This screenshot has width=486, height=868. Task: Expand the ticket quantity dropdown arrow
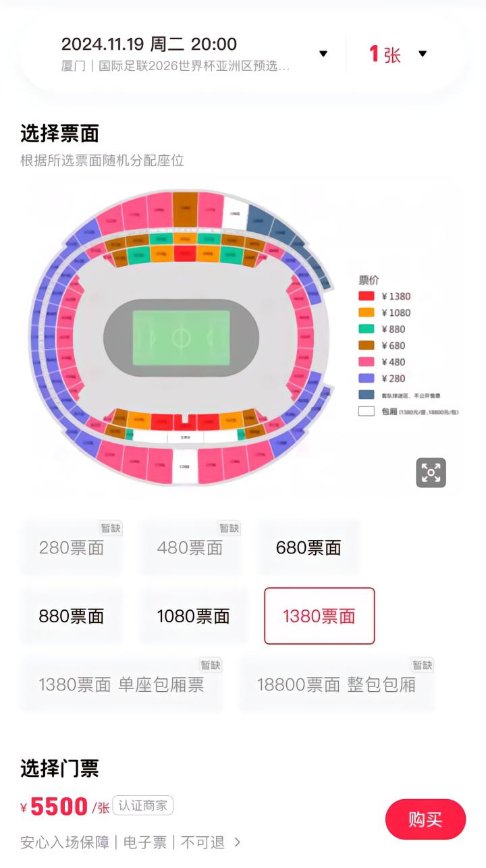pos(423,54)
